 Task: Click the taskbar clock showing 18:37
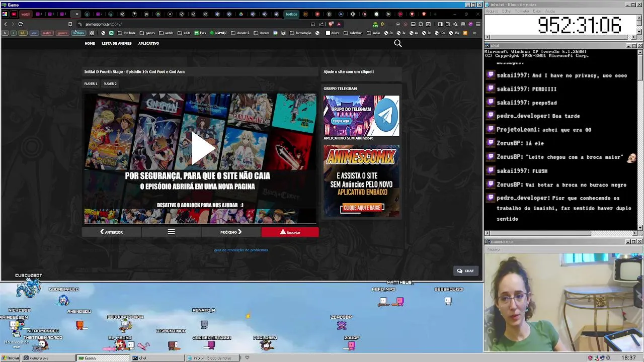pyautogui.click(x=628, y=358)
